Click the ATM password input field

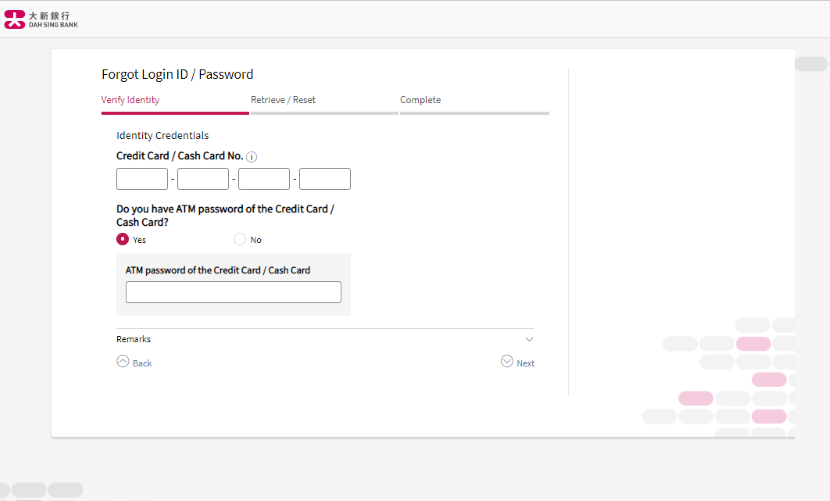pyautogui.click(x=233, y=292)
